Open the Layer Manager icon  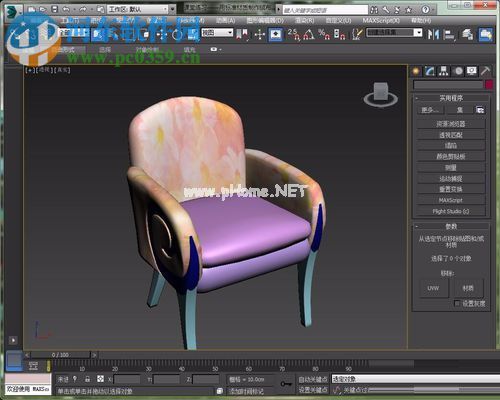pyautogui.click(x=467, y=35)
